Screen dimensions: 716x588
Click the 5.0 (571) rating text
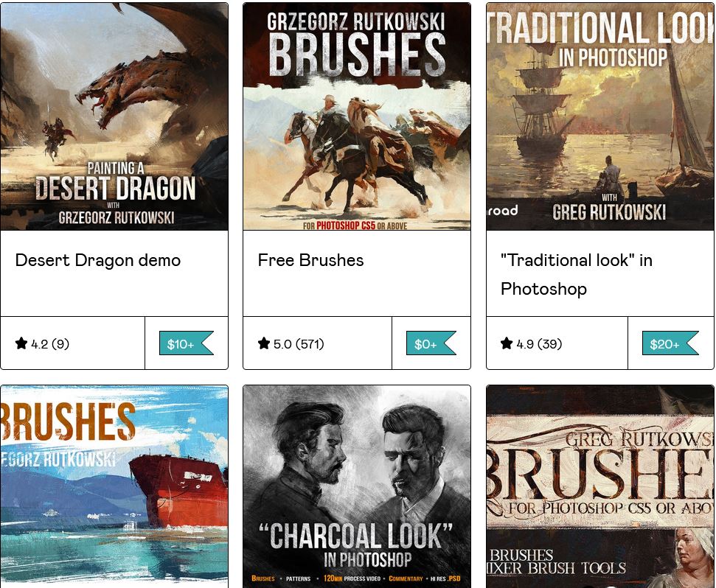tap(299, 344)
